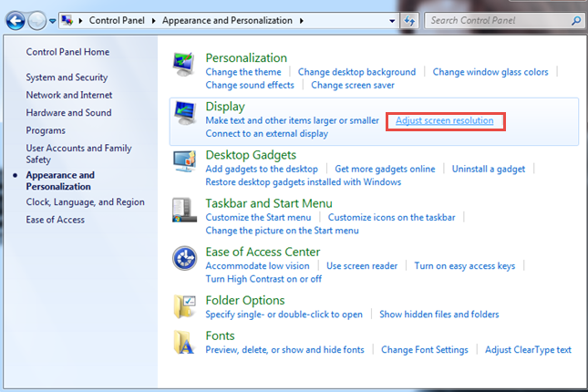Click Get more gadgets online

point(385,169)
